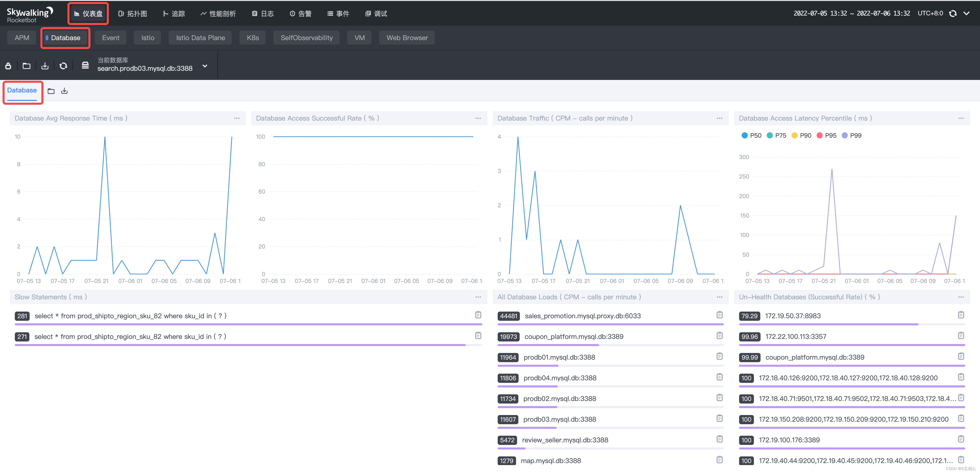Switch to the Istio Data Plane tab
The image size is (980, 473).
(x=200, y=38)
